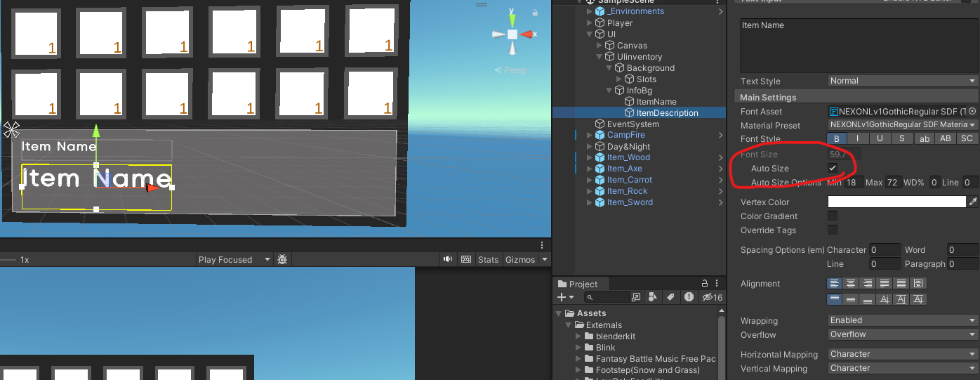The image size is (980, 380).
Task: Toggle small caps 'SC' font style
Action: click(x=967, y=138)
